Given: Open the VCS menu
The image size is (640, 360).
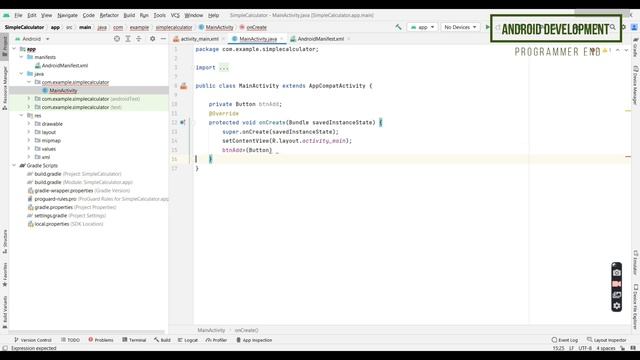Looking at the screenshot, I should coord(175,15).
